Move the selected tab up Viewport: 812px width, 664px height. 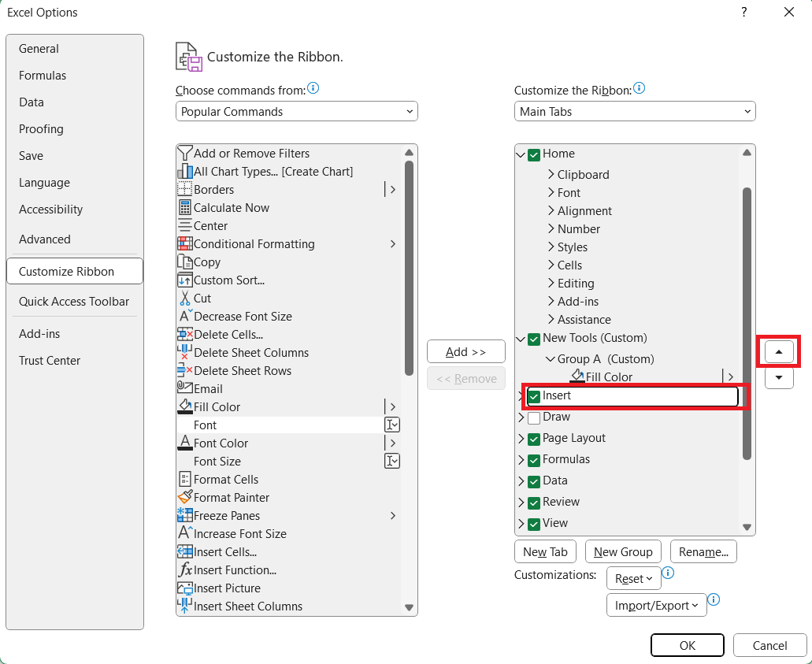(779, 351)
